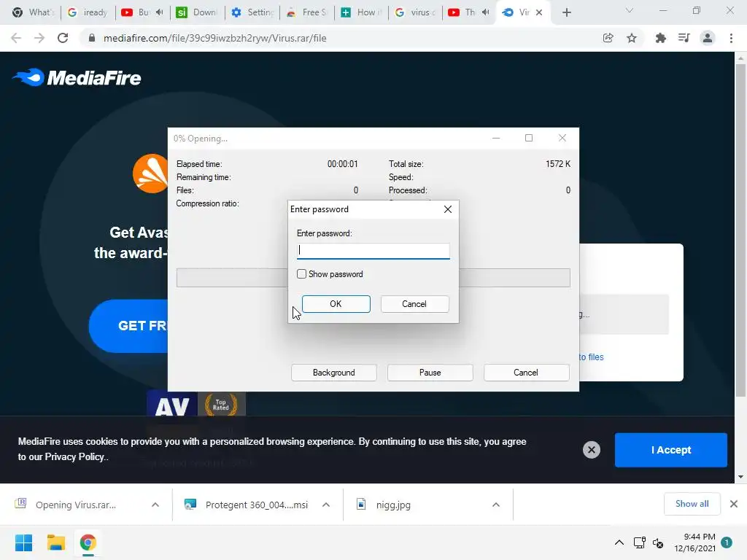Switch to the What's tab
The image size is (747, 560).
tap(33, 12)
